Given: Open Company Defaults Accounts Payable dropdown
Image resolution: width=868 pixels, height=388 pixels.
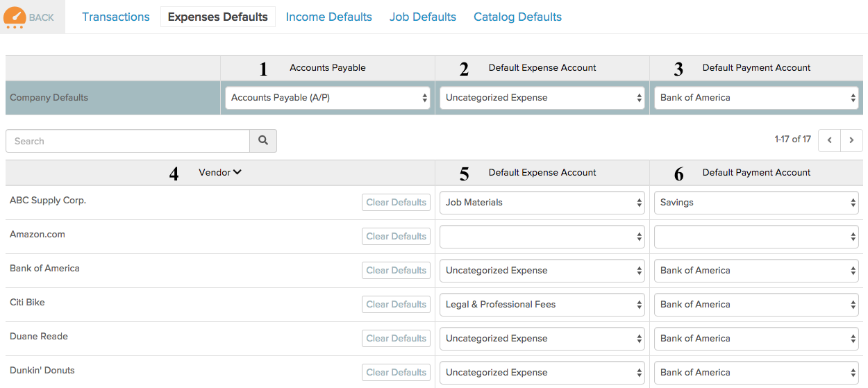Looking at the screenshot, I should (x=328, y=98).
